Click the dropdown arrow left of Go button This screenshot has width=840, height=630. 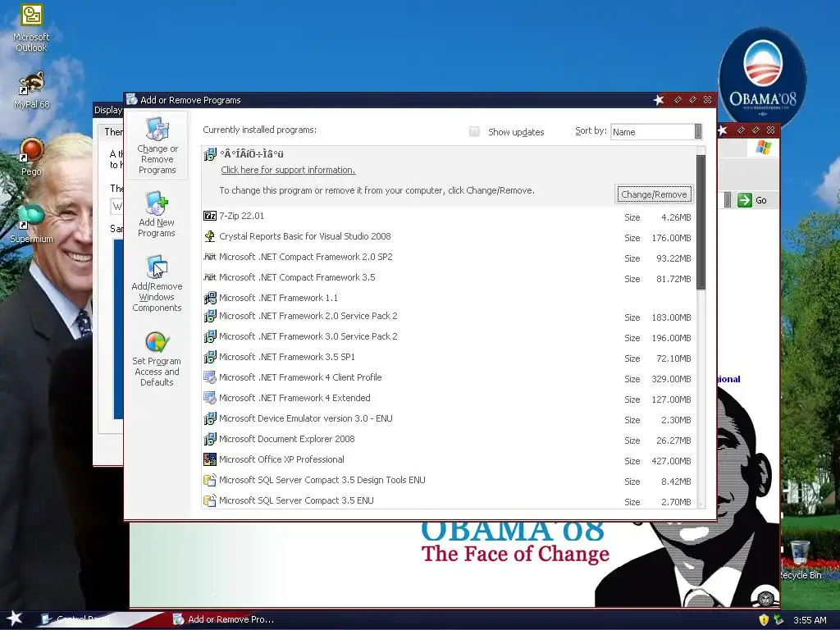728,200
